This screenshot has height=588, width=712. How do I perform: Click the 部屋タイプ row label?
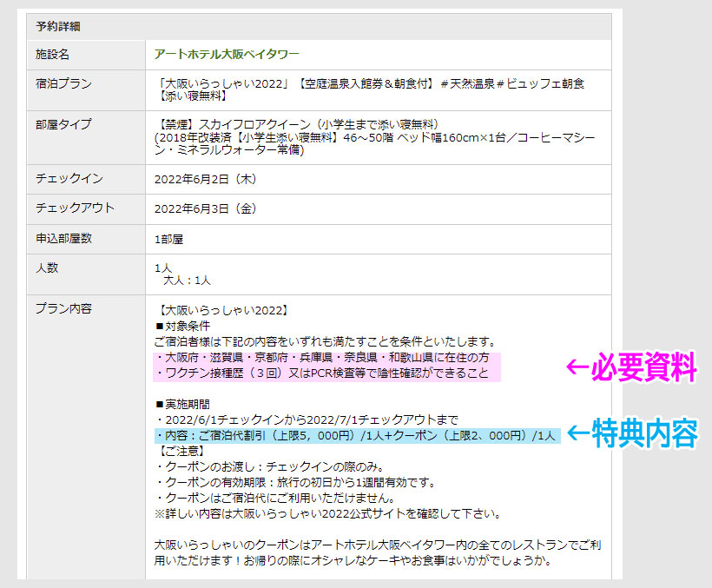click(63, 124)
